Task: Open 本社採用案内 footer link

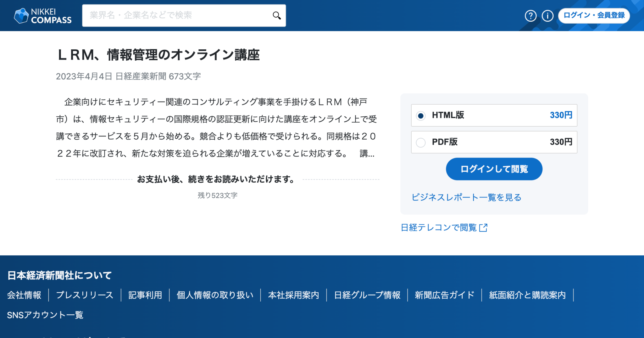Action: [x=293, y=295]
